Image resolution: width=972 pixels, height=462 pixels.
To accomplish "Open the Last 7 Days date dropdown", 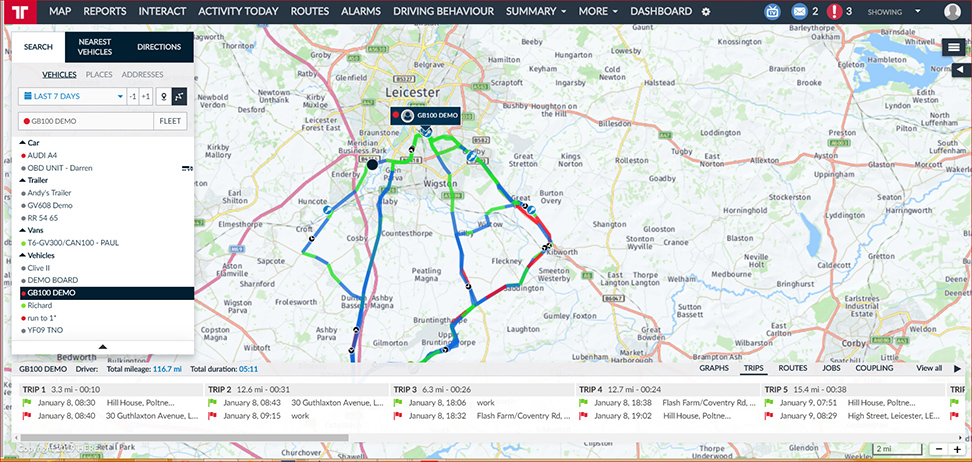I will pyautogui.click(x=70, y=96).
